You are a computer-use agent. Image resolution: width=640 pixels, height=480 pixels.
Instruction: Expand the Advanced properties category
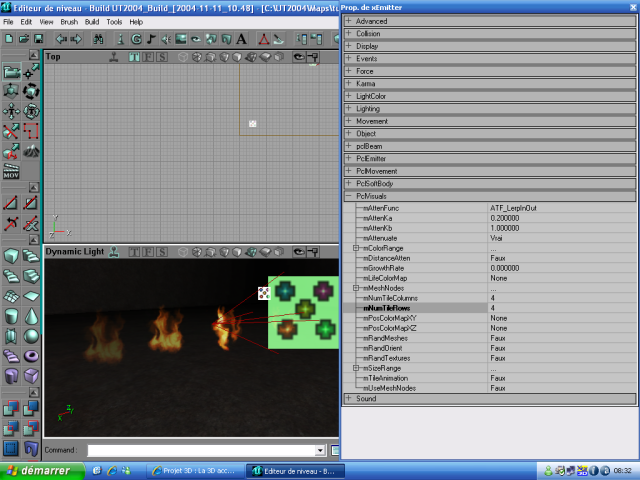point(349,21)
